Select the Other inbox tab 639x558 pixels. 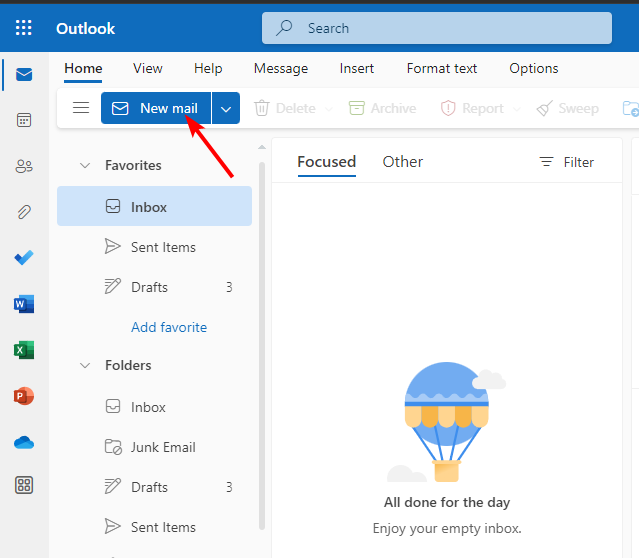point(402,162)
